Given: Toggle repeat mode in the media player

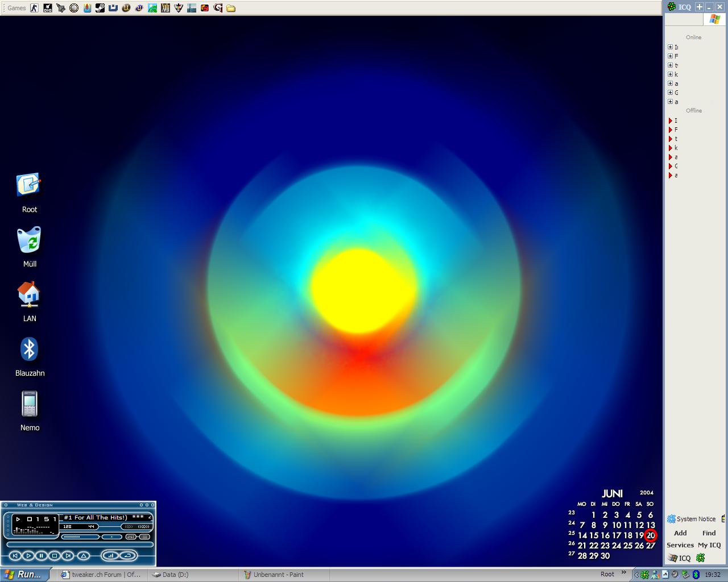Looking at the screenshot, I should [128, 555].
